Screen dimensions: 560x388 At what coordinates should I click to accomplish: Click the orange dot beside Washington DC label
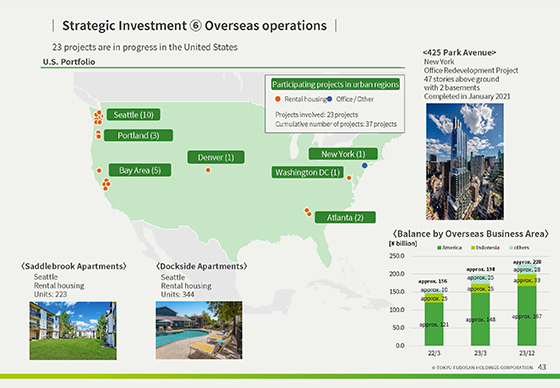[349, 178]
